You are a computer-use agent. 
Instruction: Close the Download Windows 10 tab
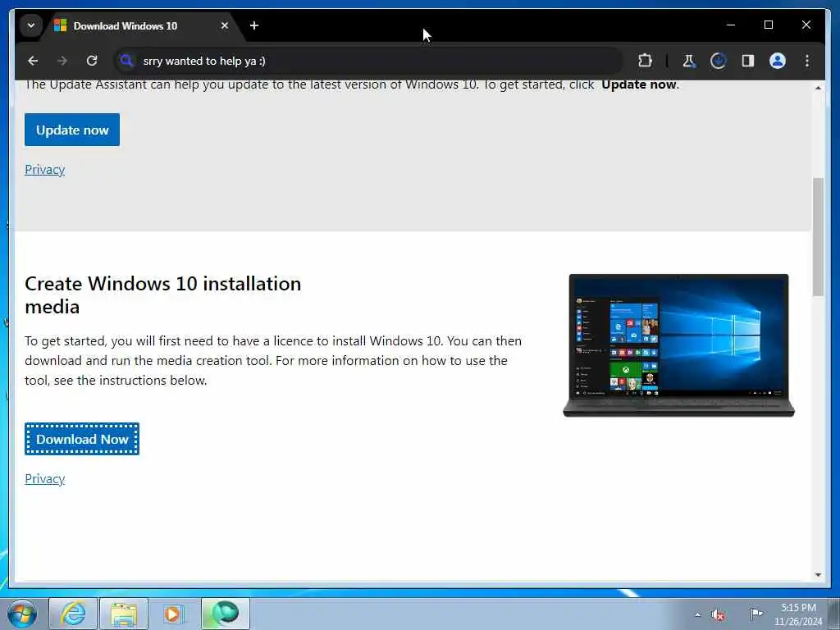[x=225, y=25]
